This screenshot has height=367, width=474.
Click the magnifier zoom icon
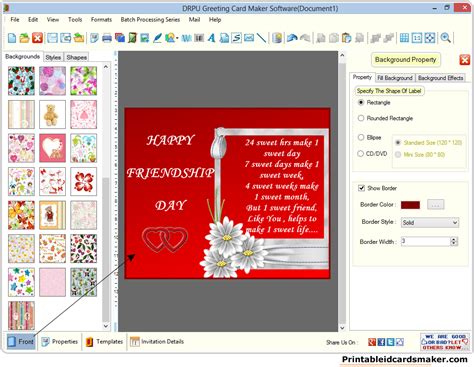pyautogui.click(x=445, y=38)
